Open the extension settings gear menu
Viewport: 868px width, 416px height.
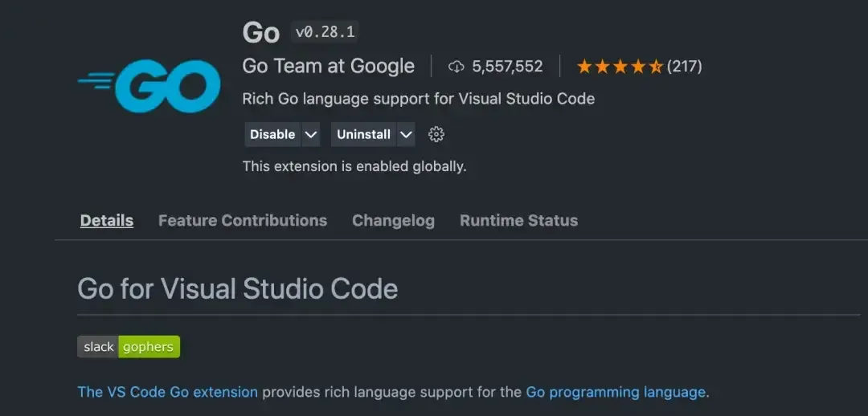[436, 134]
